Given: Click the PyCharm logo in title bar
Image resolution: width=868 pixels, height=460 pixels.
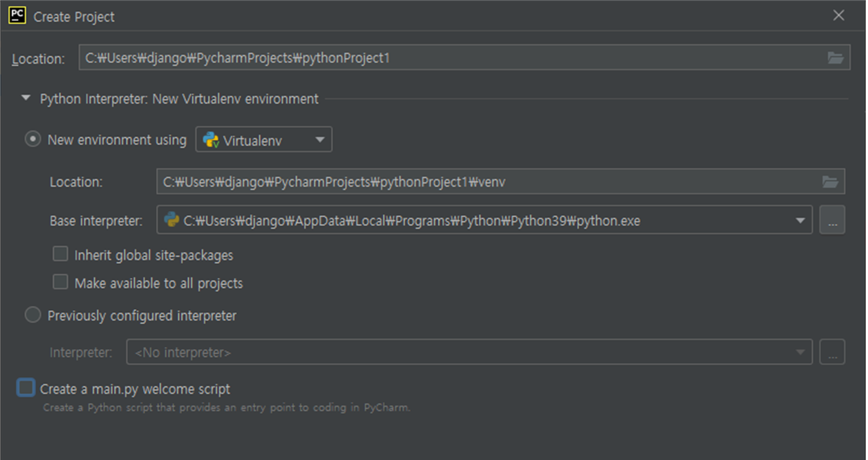Looking at the screenshot, I should [17, 15].
